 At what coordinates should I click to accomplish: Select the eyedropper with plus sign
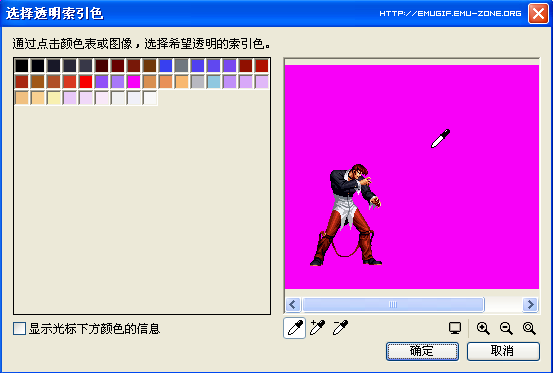(317, 328)
